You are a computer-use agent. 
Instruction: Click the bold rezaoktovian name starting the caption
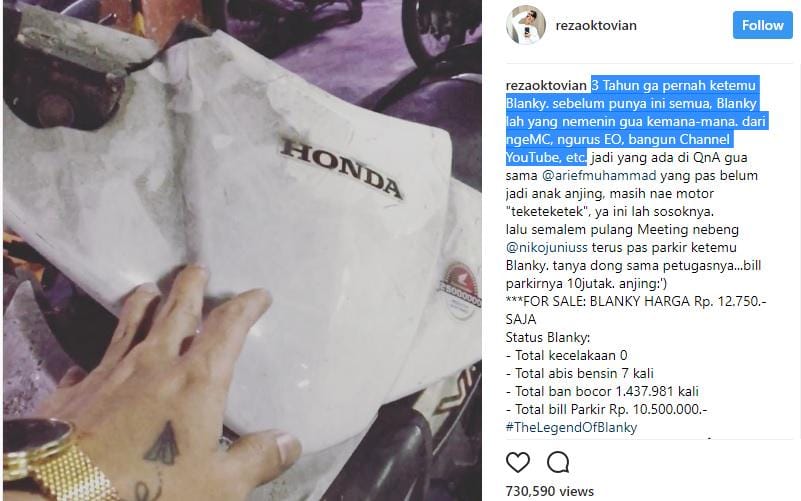click(x=546, y=85)
